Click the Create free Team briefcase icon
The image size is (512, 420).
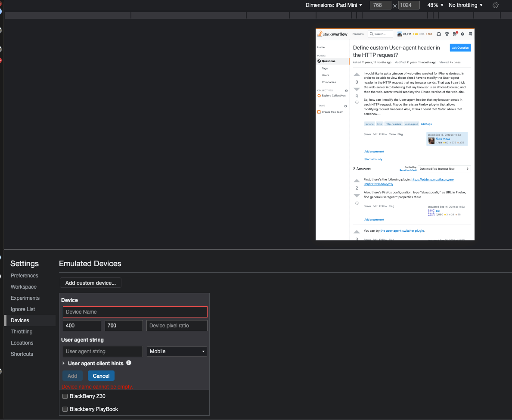click(x=319, y=112)
